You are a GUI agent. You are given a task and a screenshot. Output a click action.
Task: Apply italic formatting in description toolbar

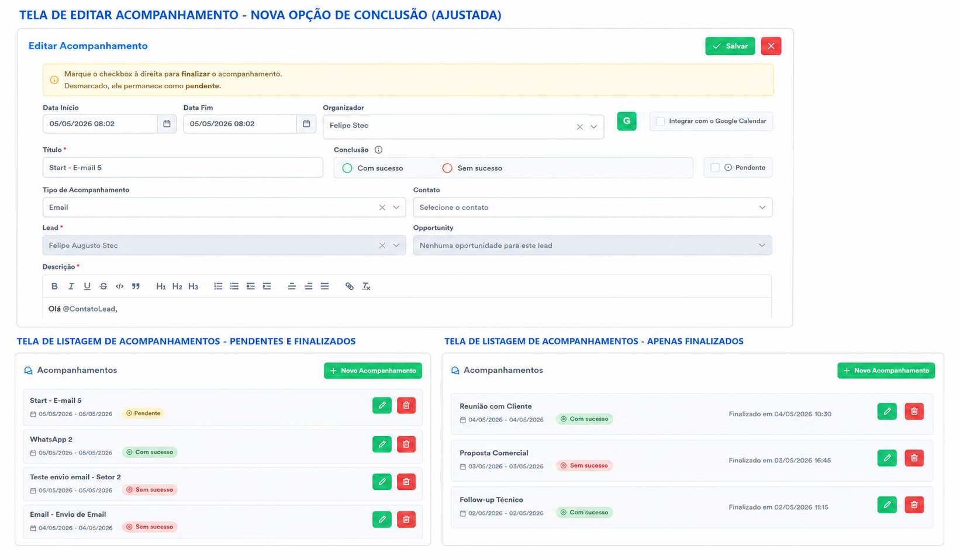pyautogui.click(x=71, y=286)
